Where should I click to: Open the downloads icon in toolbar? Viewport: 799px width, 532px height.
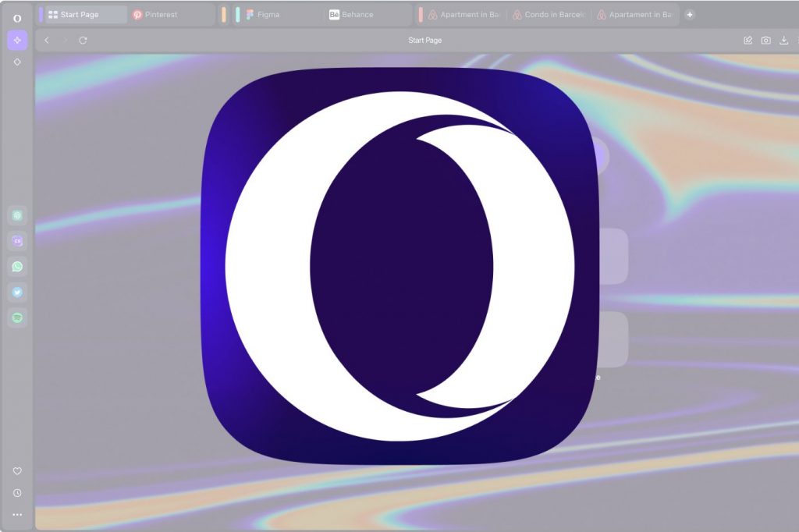coord(784,41)
